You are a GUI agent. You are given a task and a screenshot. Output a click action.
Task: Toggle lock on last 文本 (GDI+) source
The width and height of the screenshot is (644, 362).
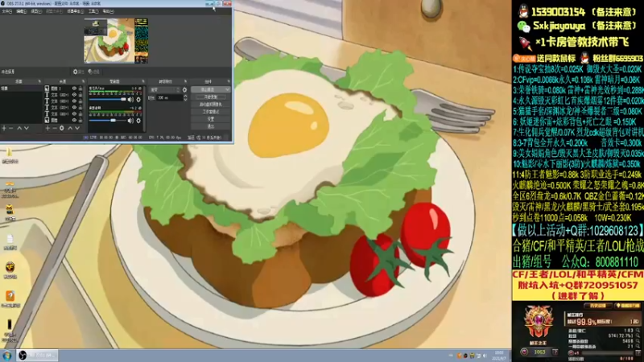[x=80, y=113]
